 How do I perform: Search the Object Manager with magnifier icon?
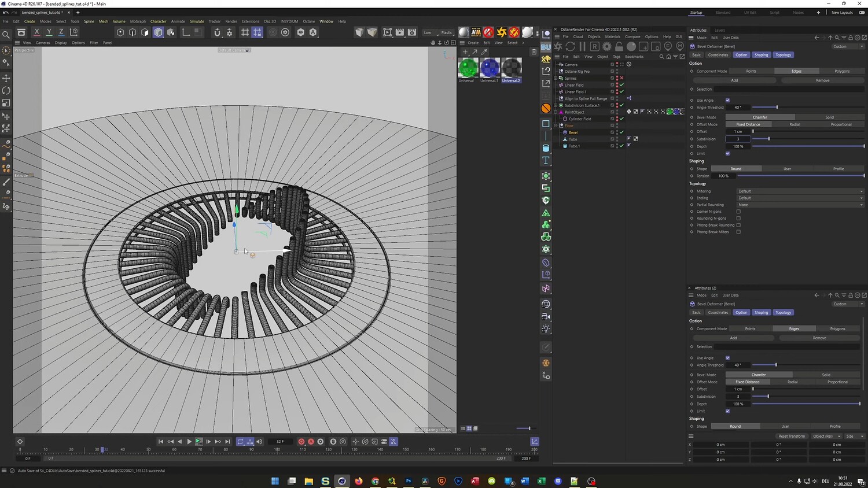(662, 57)
